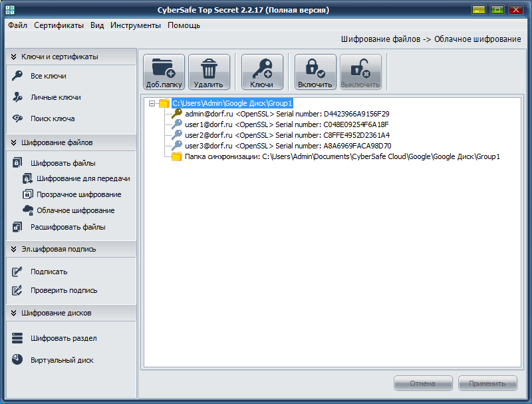Click the Включить lock icon button
The width and height of the screenshot is (532, 404).
click(x=315, y=72)
